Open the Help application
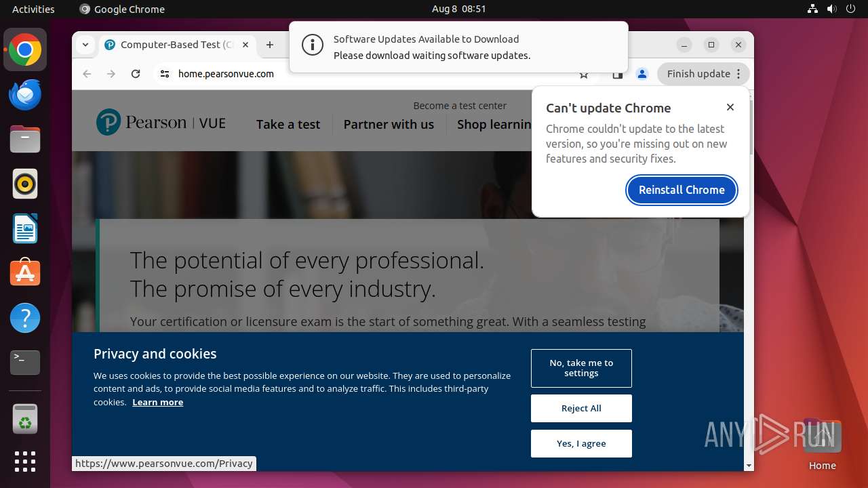The width and height of the screenshot is (868, 488). tap(25, 318)
